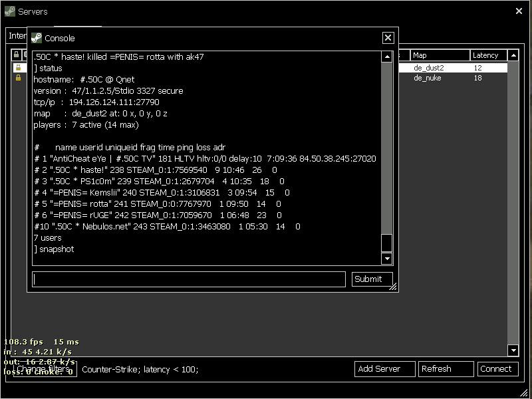Screen dimensions: 532x399
Task: Click the password lock column header icon
Action: [16, 55]
